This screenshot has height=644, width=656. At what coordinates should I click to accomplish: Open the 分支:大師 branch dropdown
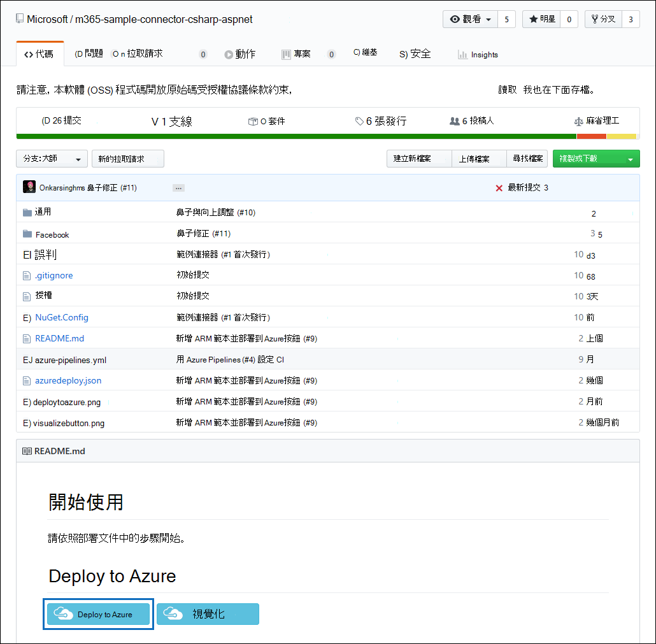coord(52,159)
